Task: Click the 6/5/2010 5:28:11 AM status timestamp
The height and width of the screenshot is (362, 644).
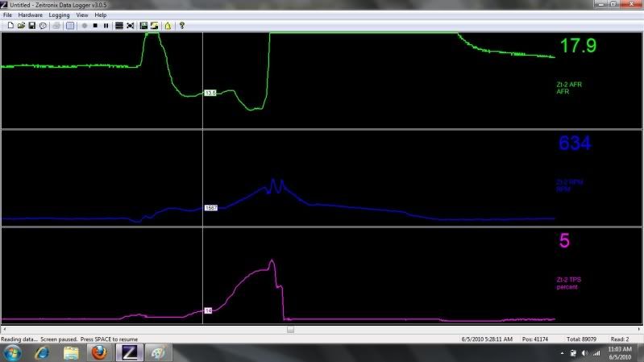Action: pos(487,339)
